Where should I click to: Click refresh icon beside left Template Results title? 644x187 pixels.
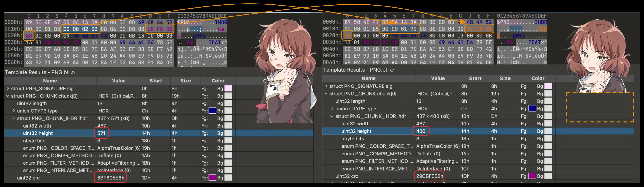73,73
